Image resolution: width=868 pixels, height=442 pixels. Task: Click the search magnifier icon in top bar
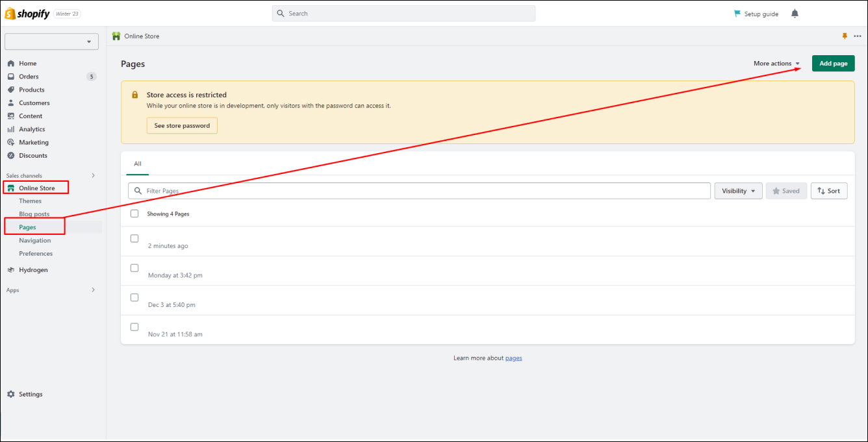(281, 14)
